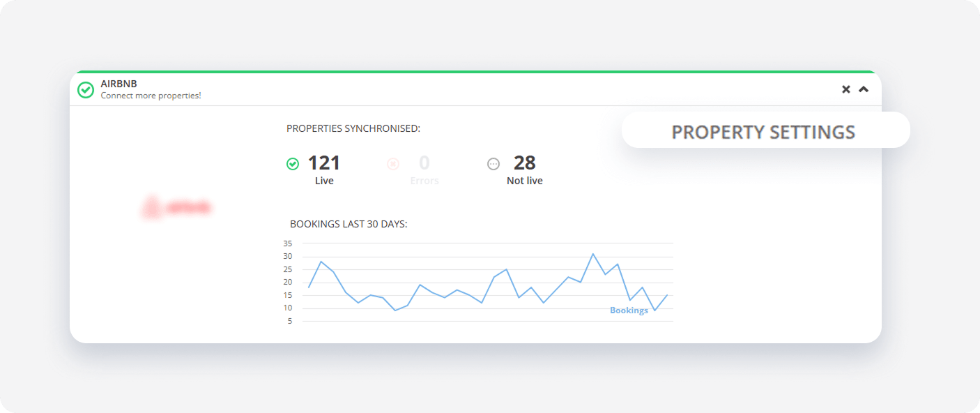This screenshot has height=413, width=980.
Task: Click the 5 value on chart axis
Action: (290, 322)
